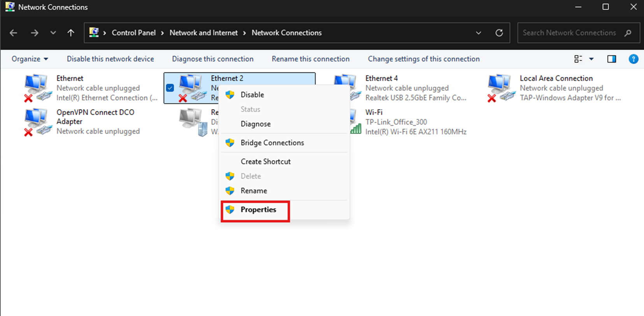Open Help with the question mark icon

pyautogui.click(x=633, y=59)
